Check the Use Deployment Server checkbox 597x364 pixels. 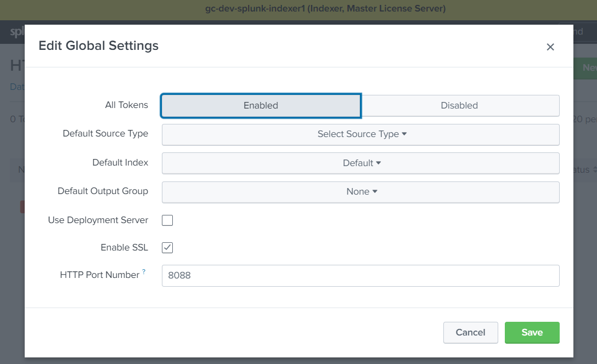[167, 220]
